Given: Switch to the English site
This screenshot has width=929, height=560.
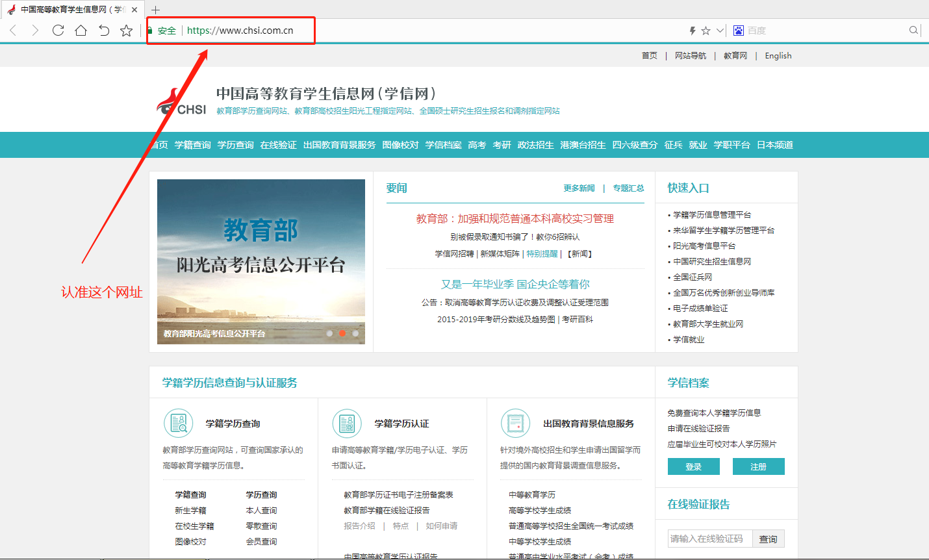Looking at the screenshot, I should click(x=778, y=56).
